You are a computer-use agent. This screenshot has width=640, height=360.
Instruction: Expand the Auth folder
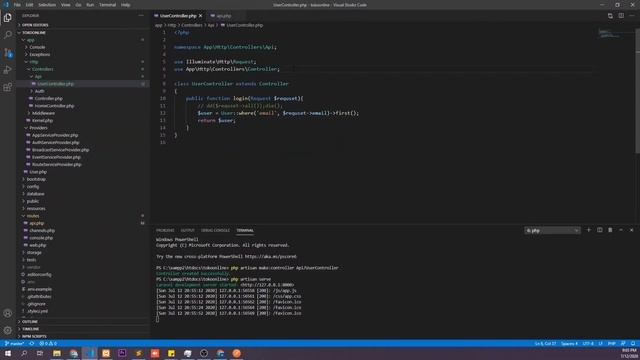pos(40,91)
